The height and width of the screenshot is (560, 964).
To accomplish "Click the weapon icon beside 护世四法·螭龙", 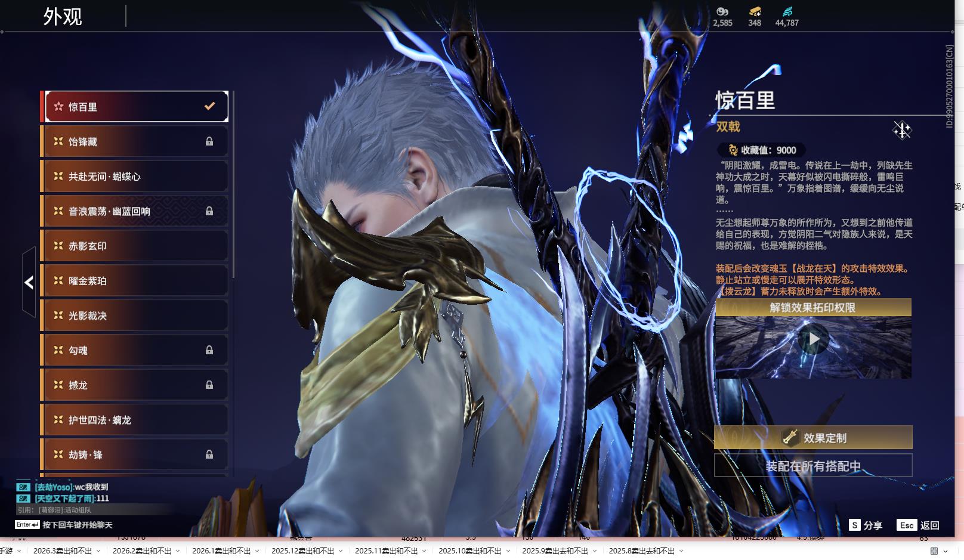I will coord(58,419).
